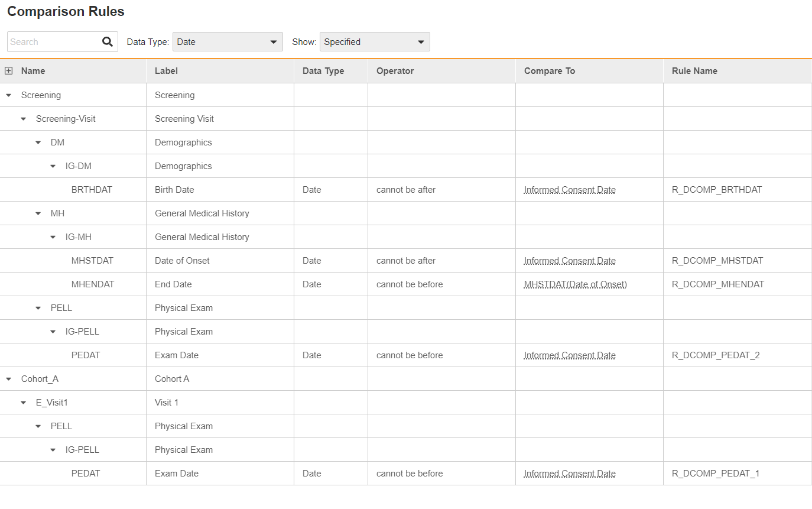Click Informed Consent Date link for BRTHDAT
812x509 pixels.
[569, 190]
